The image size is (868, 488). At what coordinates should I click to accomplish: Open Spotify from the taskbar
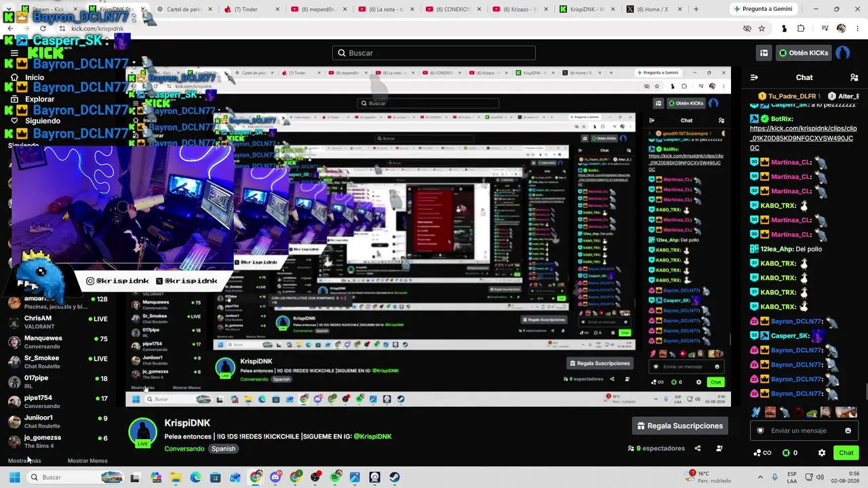335,477
